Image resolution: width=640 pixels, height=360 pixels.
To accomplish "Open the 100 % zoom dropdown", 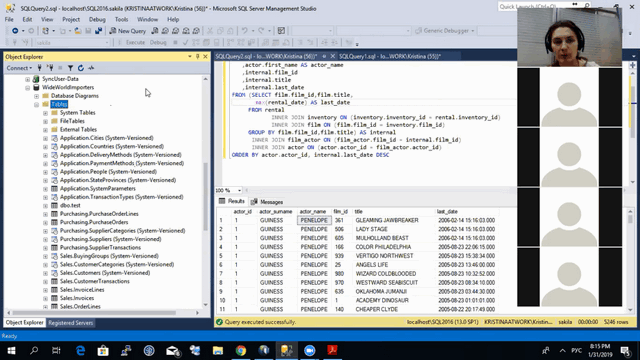I will tap(239, 190).
